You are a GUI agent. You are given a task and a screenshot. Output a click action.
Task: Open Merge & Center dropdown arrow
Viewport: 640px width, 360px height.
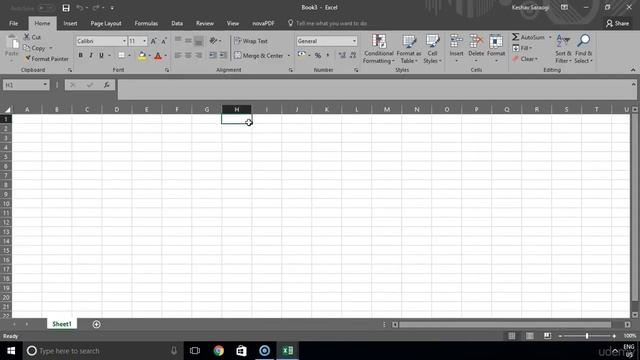pyautogui.click(x=289, y=56)
